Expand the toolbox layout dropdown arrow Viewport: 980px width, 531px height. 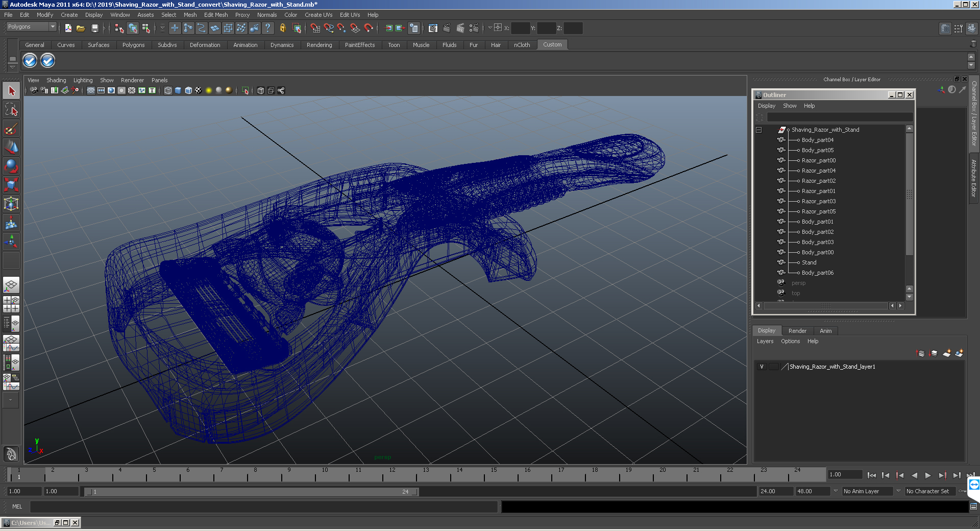[11, 400]
